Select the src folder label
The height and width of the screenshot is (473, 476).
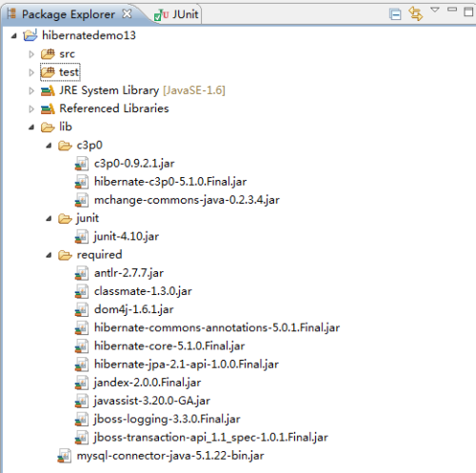(67, 54)
